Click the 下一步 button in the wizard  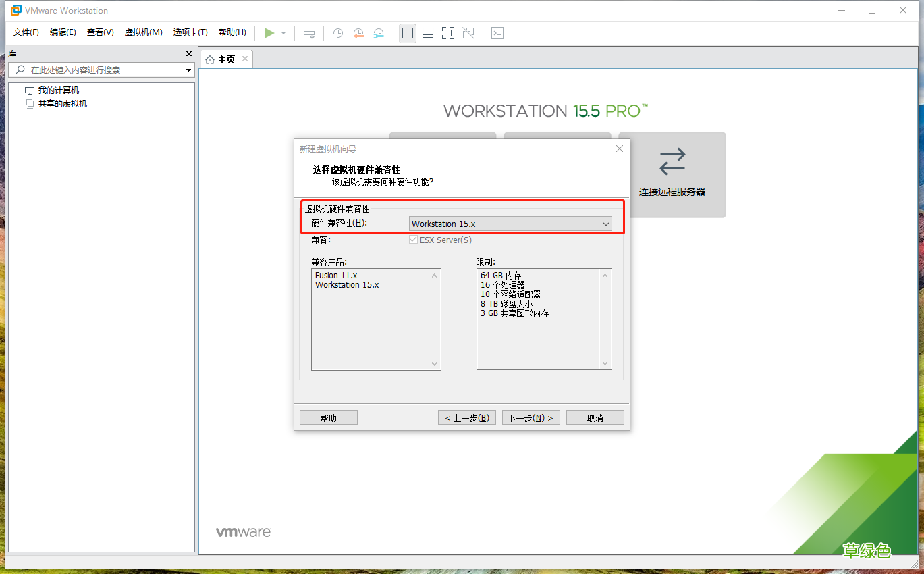[x=531, y=417]
